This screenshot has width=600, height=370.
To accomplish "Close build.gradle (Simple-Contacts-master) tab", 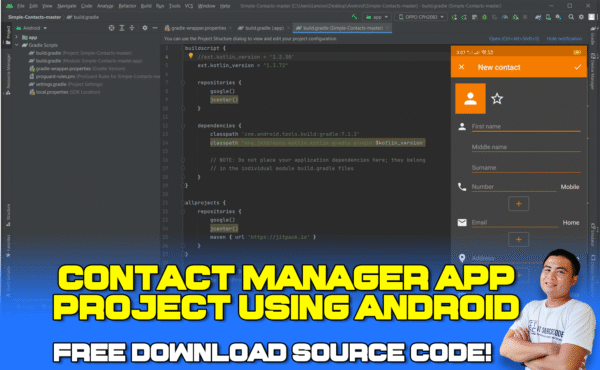I will tap(387, 28).
